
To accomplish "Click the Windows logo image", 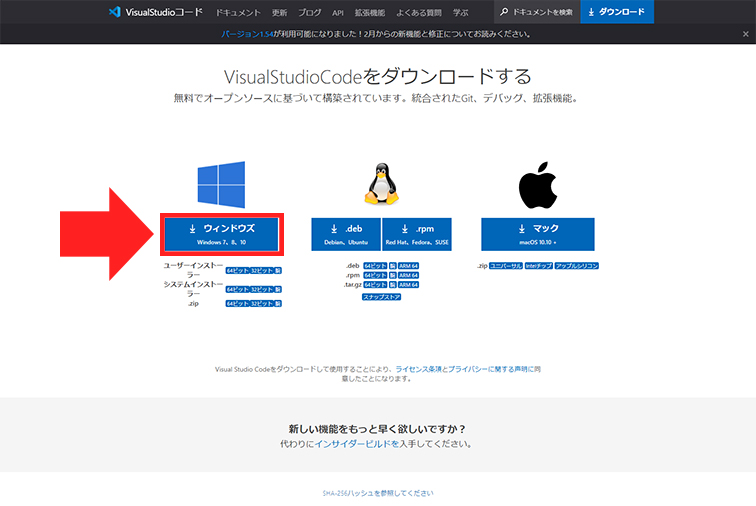I will click(221, 184).
